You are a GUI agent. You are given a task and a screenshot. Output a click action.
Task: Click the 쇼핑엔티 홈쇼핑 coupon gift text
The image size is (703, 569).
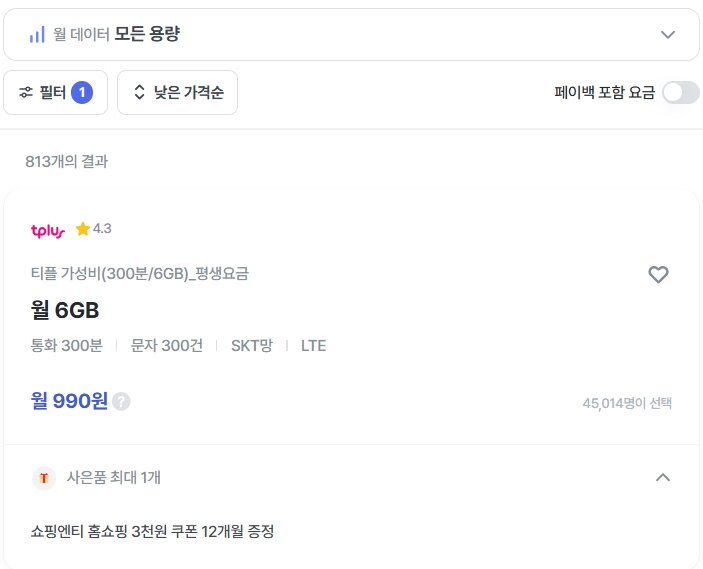coord(152,531)
